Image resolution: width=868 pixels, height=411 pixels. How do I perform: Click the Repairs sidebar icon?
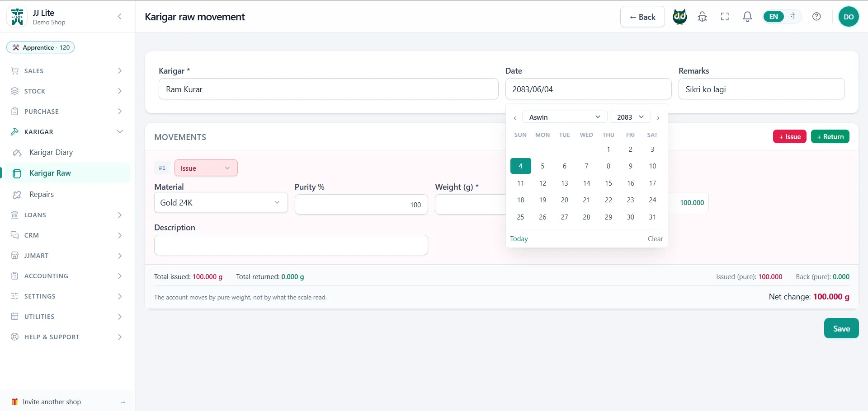[x=17, y=195]
